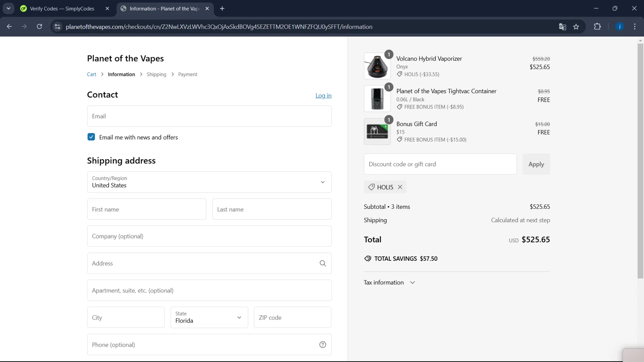Click the phone help question mark icon

pyautogui.click(x=323, y=345)
